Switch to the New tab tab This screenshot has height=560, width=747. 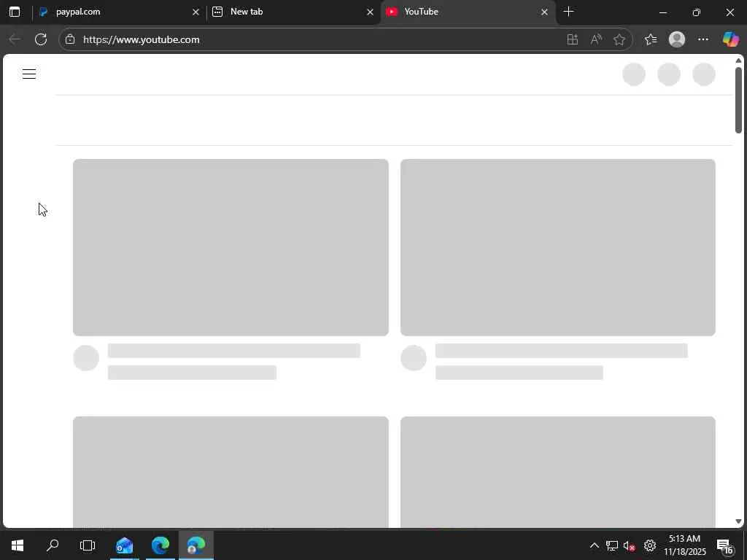coord(293,12)
